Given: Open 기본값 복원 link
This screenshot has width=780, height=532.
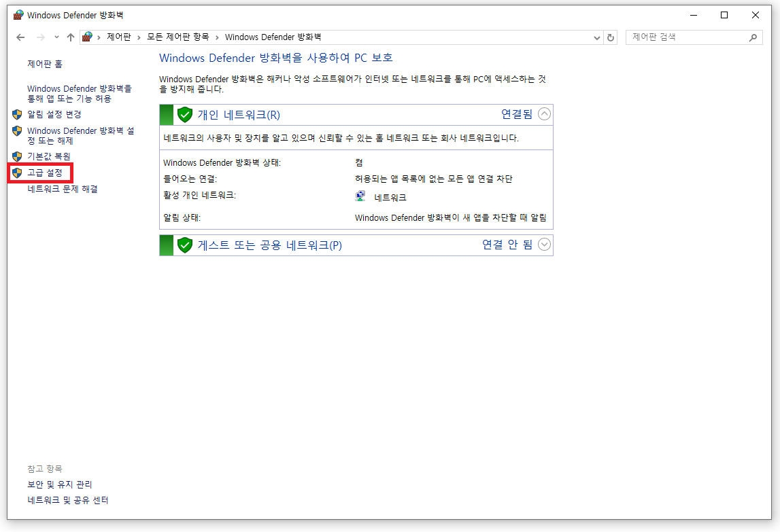Looking at the screenshot, I should coord(49,157).
